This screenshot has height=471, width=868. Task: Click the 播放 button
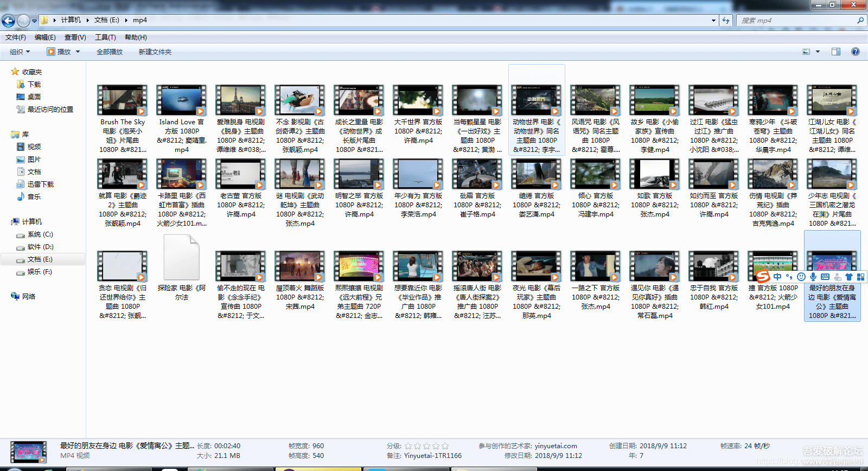point(59,52)
